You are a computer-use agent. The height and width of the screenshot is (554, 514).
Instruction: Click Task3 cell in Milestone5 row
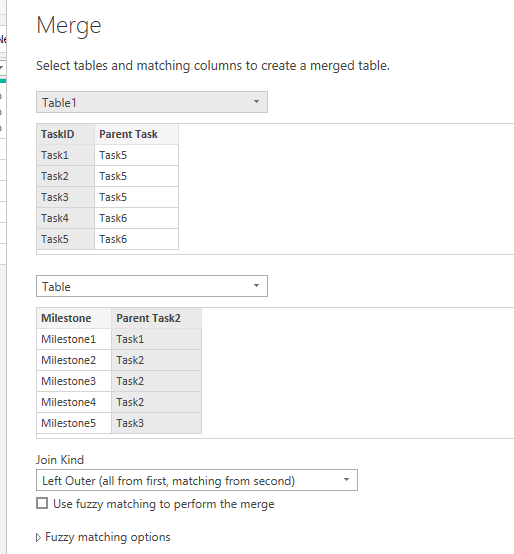(156, 423)
